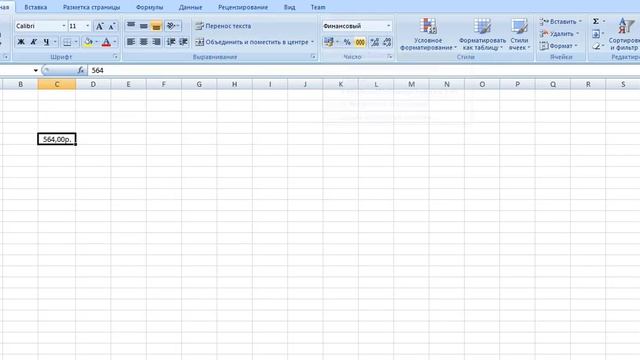Click the cell borders icon

67,42
